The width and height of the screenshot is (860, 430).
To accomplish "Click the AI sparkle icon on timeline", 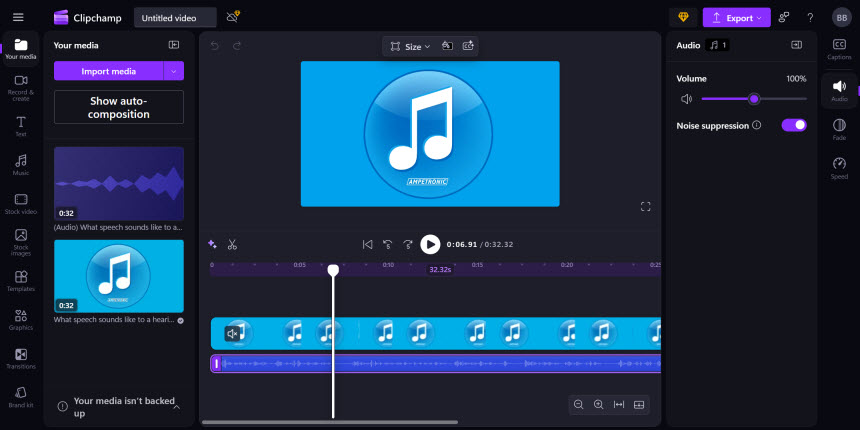I will pos(212,245).
